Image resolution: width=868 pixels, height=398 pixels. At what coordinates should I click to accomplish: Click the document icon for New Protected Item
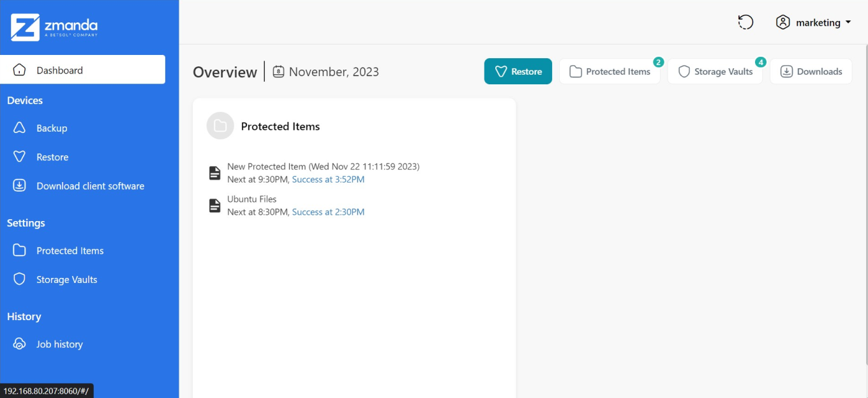pyautogui.click(x=215, y=173)
